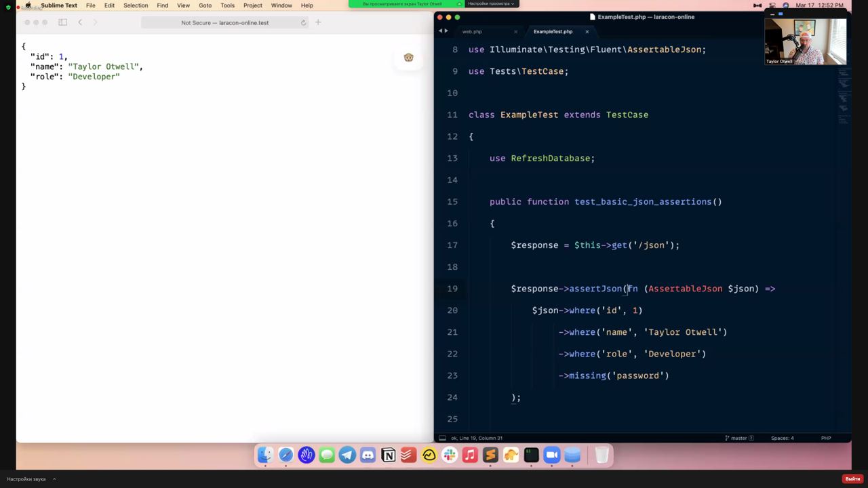Open the Help menu
This screenshot has height=488, width=868.
[307, 5]
